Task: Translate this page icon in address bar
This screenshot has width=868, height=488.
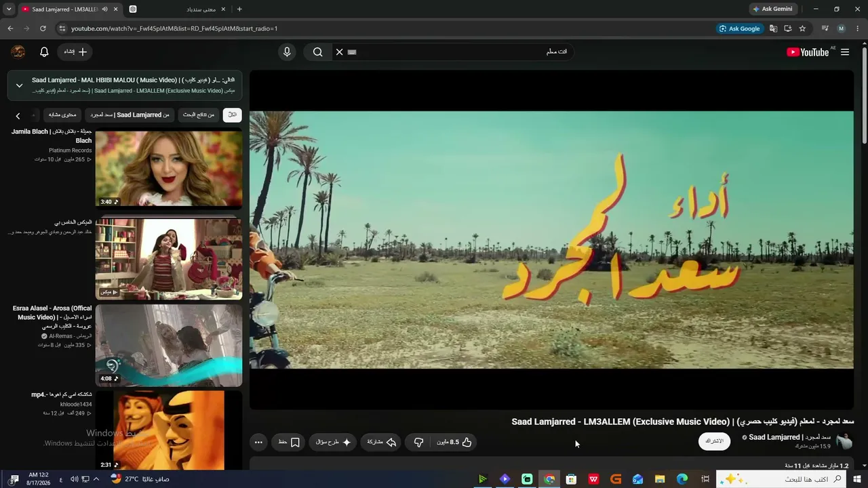Action: click(773, 28)
